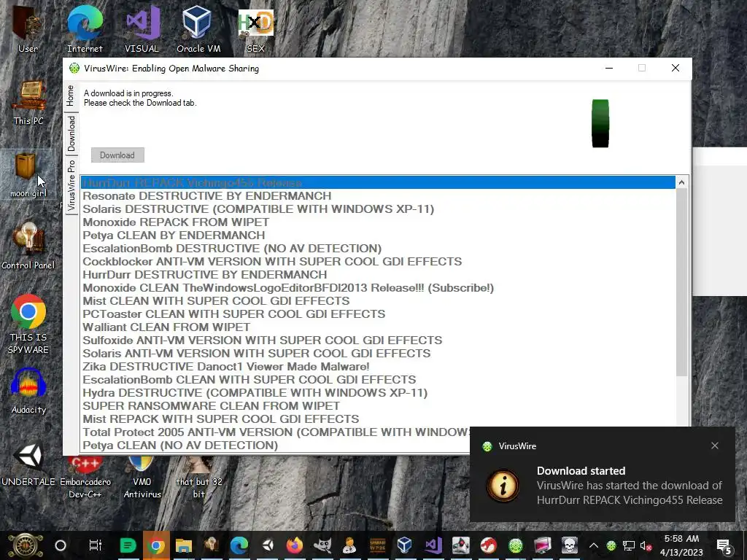
Task: Open the taskbar clock showing 5:58 AM
Action: coord(682,545)
